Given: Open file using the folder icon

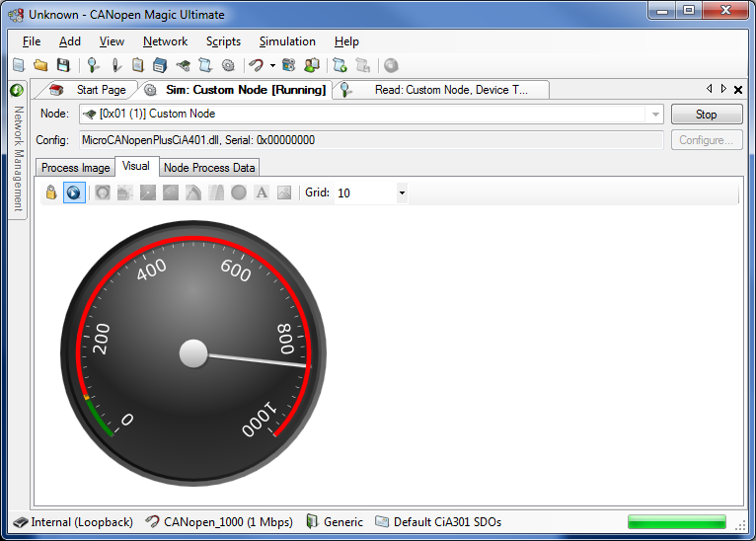Looking at the screenshot, I should pos(40,66).
